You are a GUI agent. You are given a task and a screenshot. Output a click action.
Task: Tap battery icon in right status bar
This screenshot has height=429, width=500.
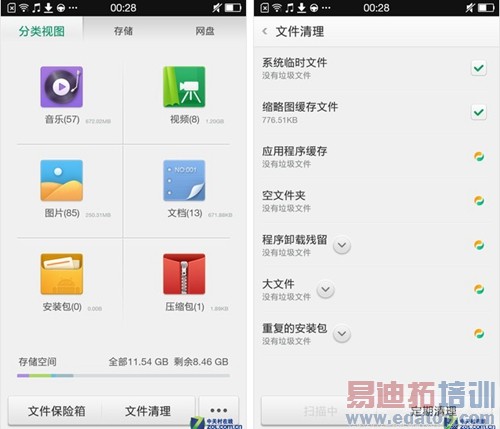point(486,8)
